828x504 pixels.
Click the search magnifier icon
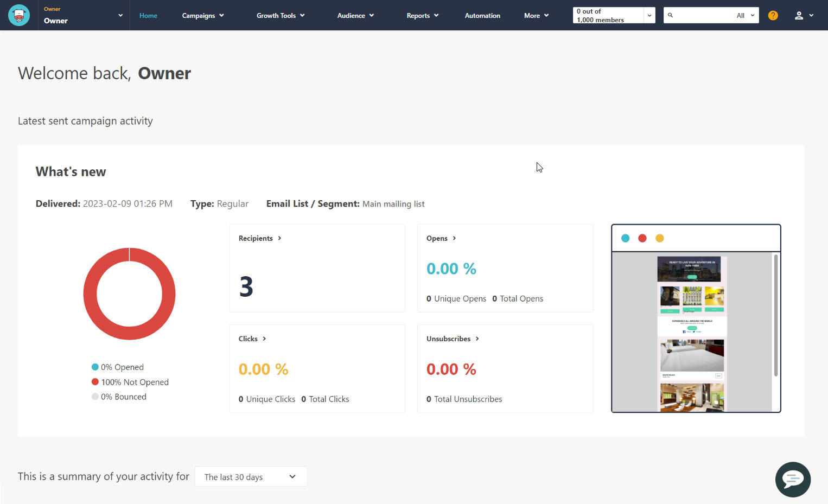point(671,15)
